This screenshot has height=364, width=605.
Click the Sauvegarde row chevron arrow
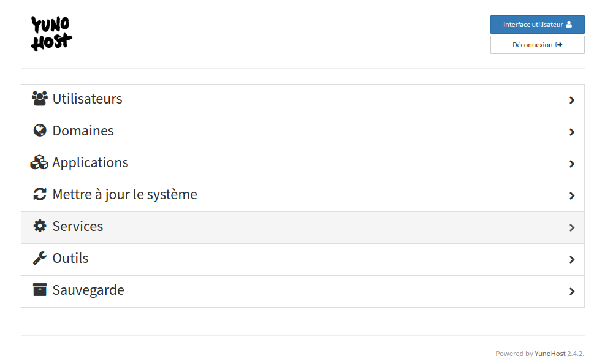tap(572, 292)
